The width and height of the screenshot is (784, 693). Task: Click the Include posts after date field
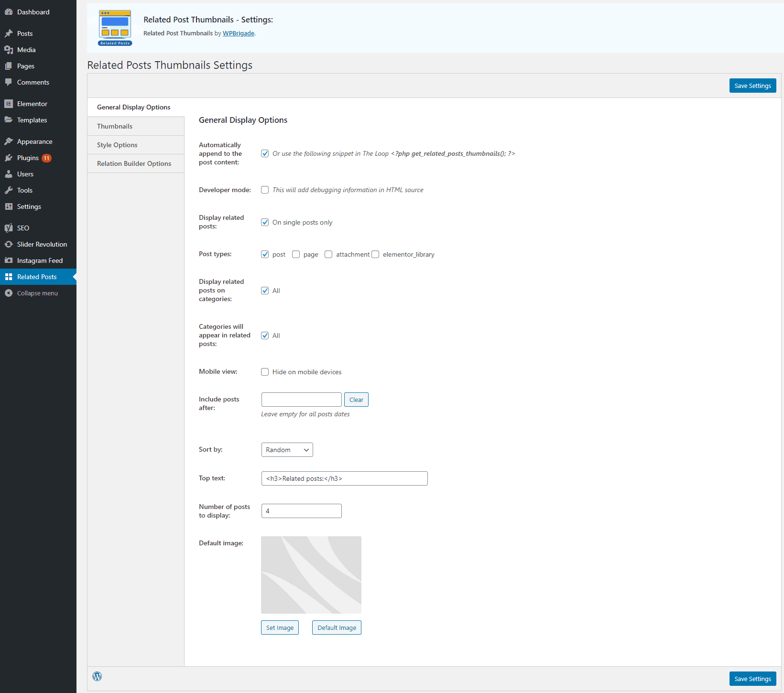[302, 400]
